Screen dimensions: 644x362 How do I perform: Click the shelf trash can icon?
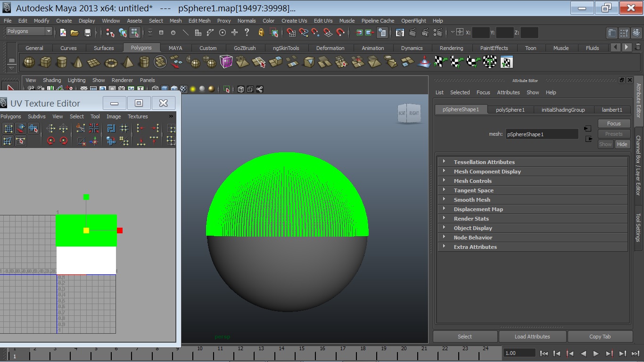pyautogui.click(x=637, y=47)
